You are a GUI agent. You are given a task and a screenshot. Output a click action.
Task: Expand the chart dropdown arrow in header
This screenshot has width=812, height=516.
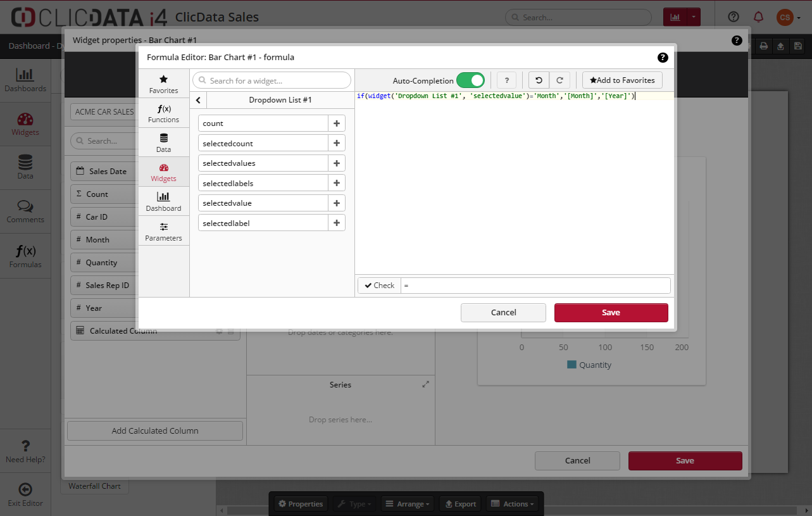click(694, 17)
